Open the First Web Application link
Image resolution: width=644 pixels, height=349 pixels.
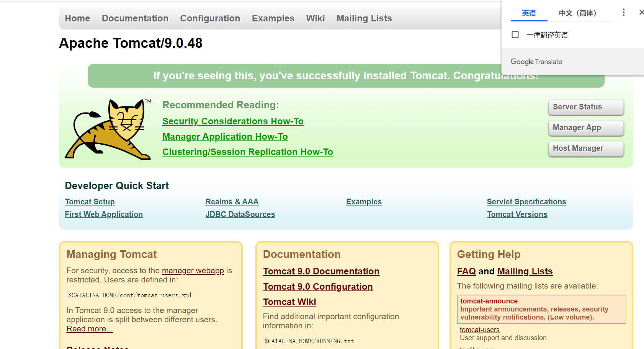pyautogui.click(x=104, y=214)
